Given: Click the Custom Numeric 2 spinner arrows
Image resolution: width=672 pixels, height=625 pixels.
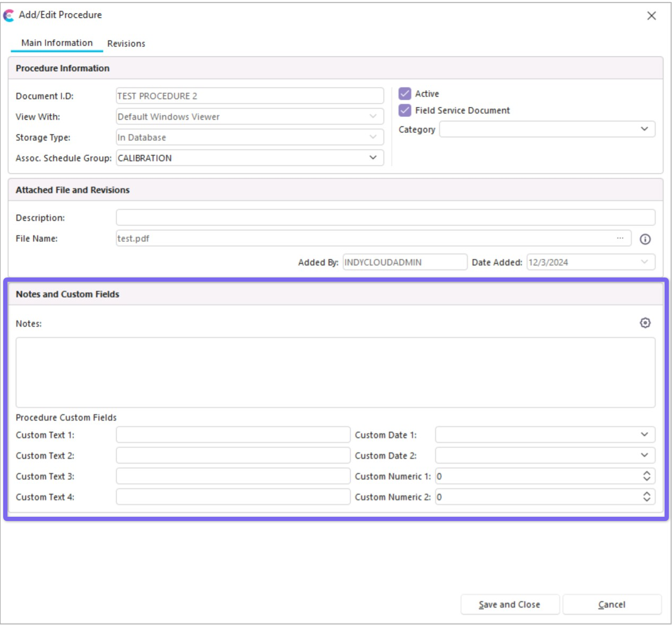Looking at the screenshot, I should [646, 497].
